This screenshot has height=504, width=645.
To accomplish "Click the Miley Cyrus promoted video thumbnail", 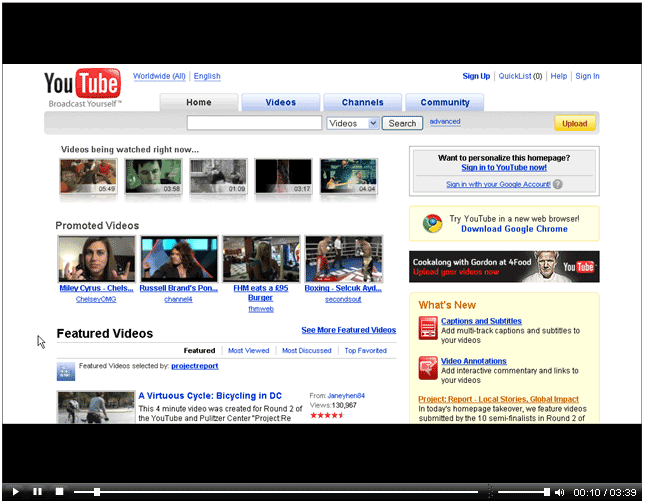I will point(96,259).
